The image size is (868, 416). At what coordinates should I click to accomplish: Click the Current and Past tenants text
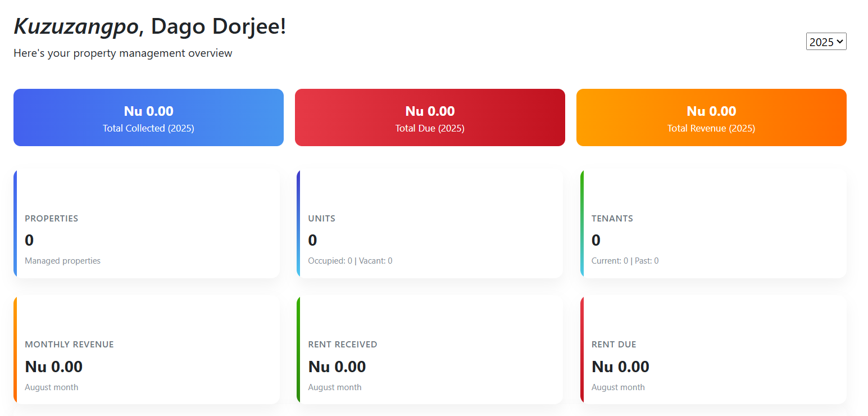pos(625,261)
